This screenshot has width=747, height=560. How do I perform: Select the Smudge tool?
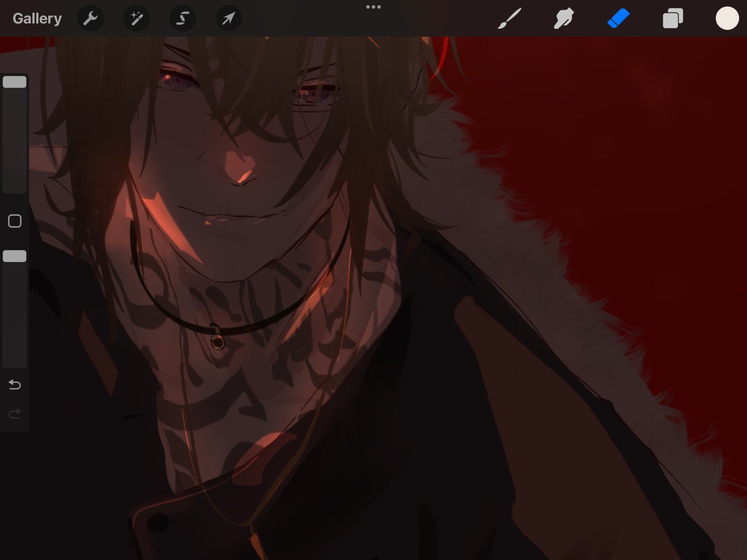point(563,19)
